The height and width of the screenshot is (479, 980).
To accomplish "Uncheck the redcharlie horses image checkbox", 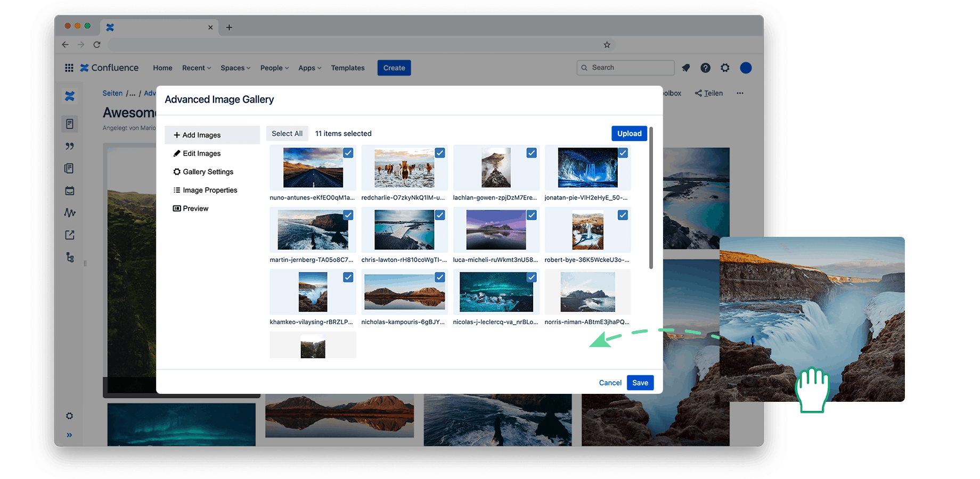I will click(x=440, y=153).
